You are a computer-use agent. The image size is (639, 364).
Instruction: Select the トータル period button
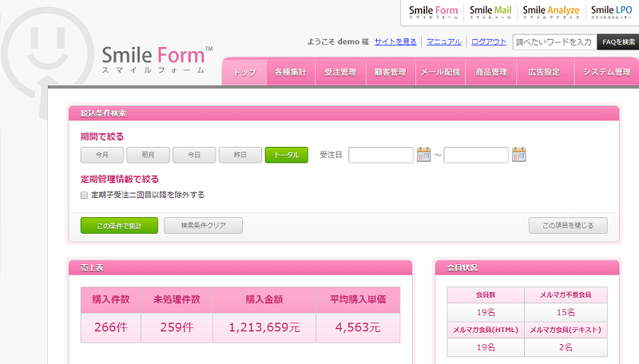pyautogui.click(x=287, y=155)
